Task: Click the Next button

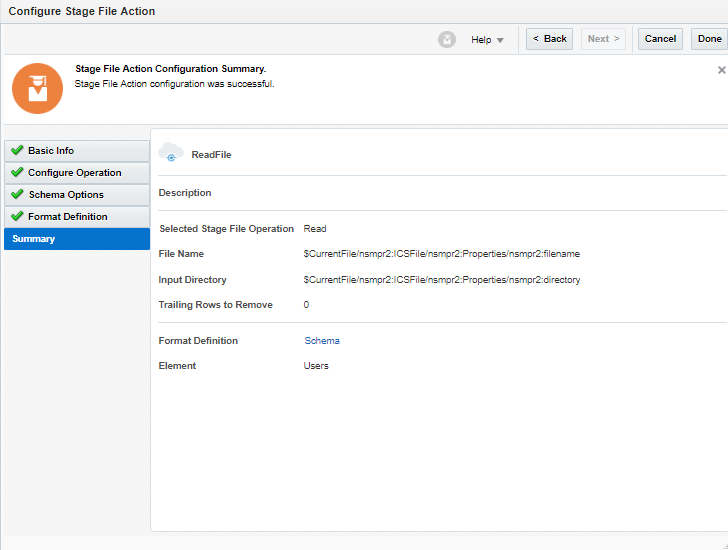Action: (603, 39)
